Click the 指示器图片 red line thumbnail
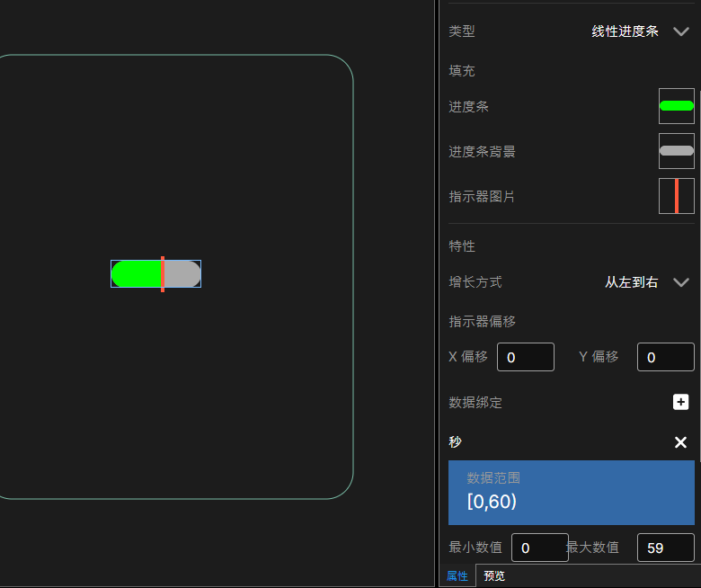This screenshot has width=701, height=588. (677, 196)
